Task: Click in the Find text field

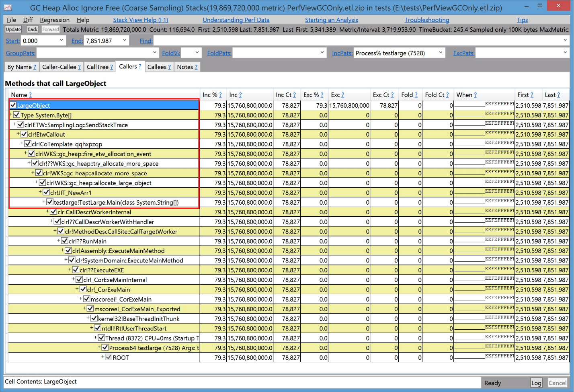Action: 358,41
